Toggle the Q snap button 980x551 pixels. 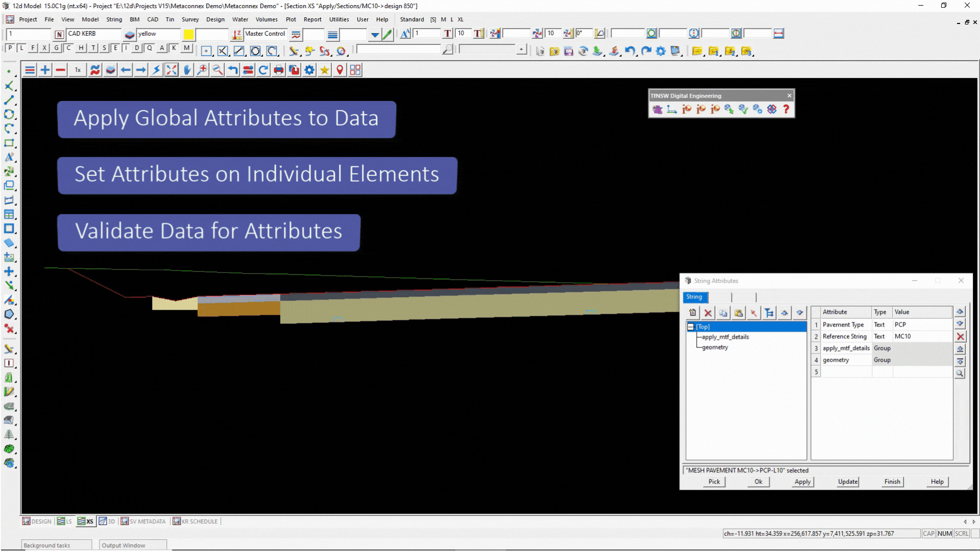(x=150, y=48)
